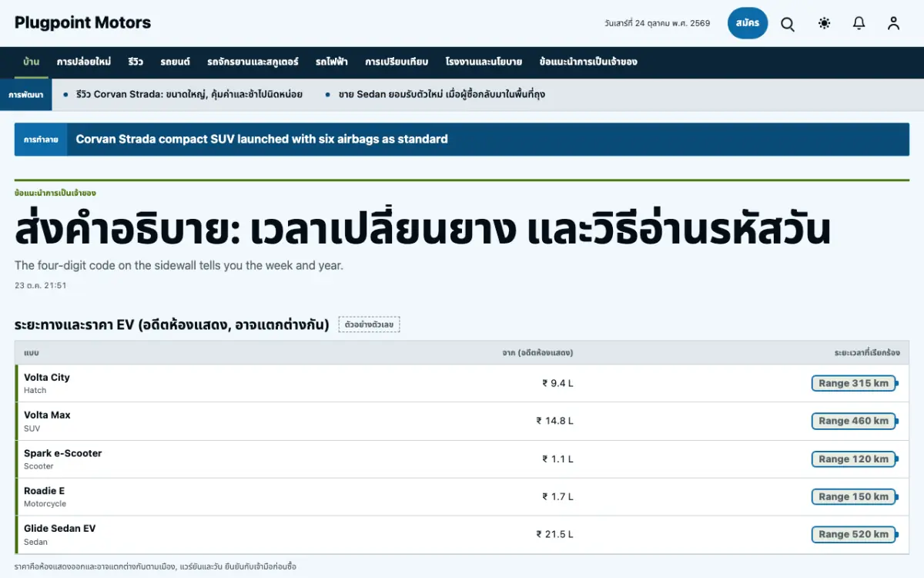Click the date วันเสาร์ที่ 24 ตุลาคม text

(658, 23)
